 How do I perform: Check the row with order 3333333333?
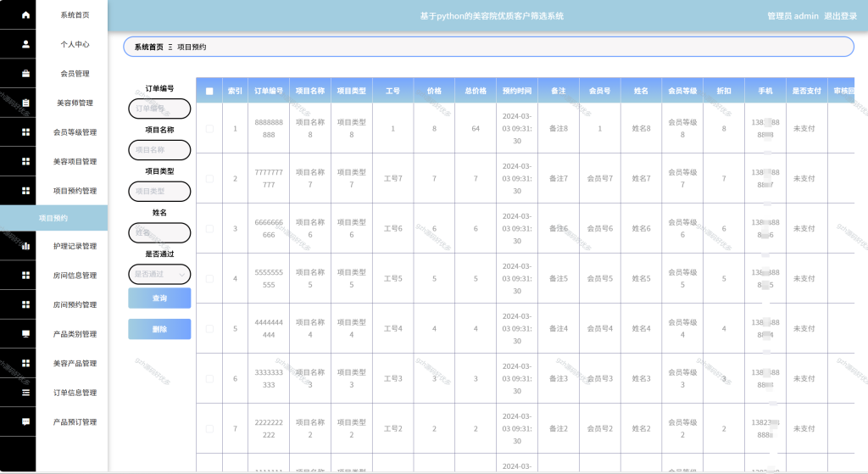209,379
